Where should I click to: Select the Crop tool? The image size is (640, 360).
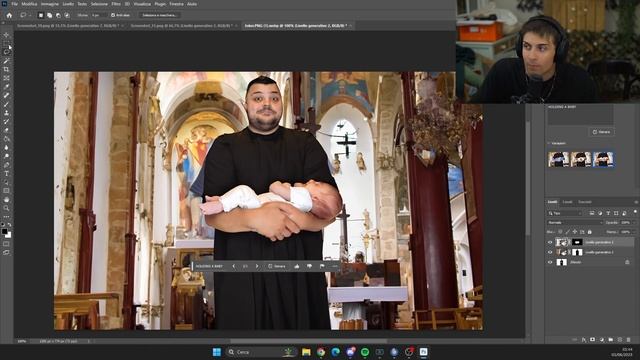tap(6, 69)
